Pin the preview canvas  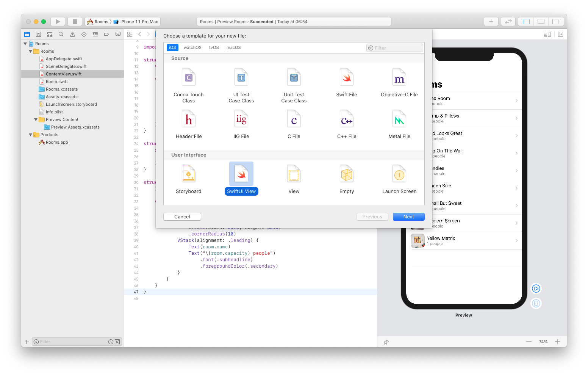click(386, 342)
